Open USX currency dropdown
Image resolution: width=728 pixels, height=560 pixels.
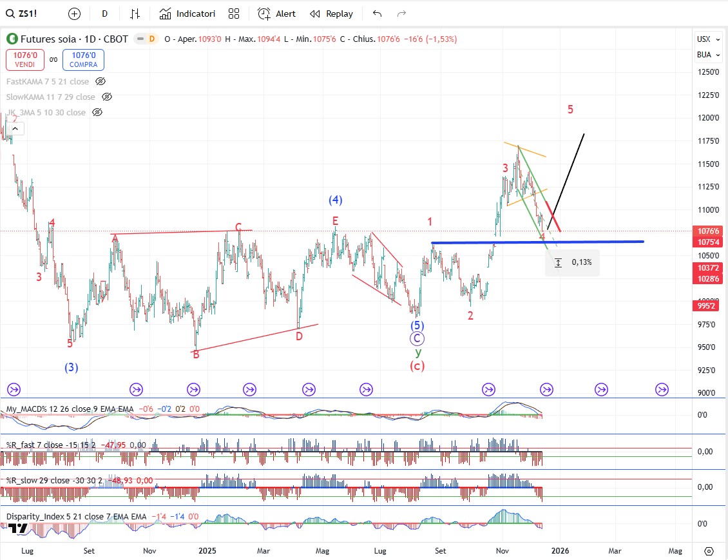tap(709, 39)
